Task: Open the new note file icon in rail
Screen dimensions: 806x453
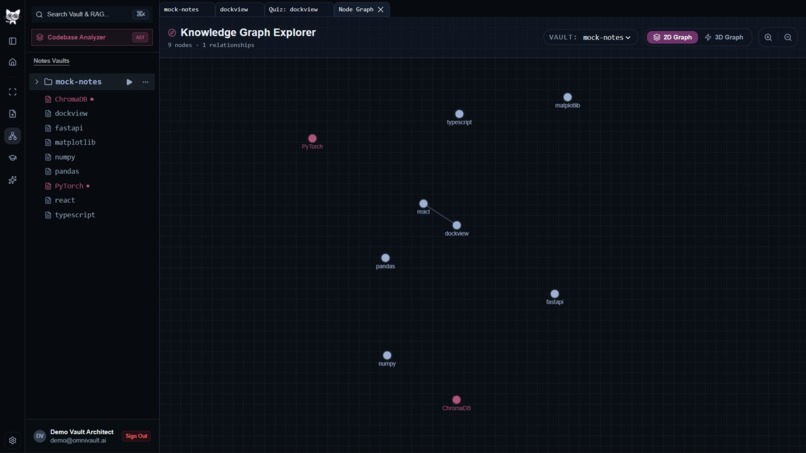Action: point(12,114)
